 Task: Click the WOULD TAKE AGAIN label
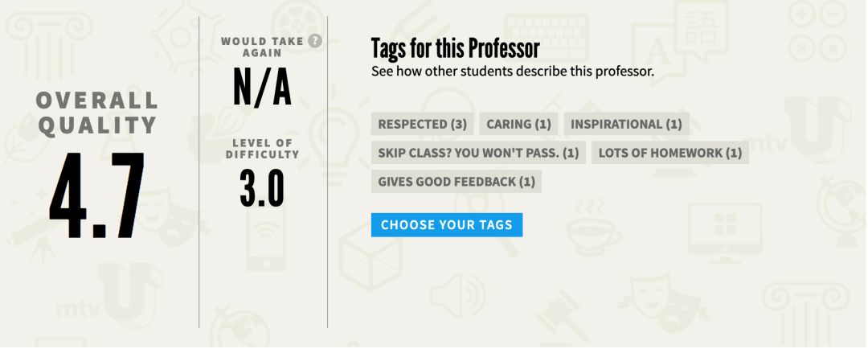[x=262, y=47]
